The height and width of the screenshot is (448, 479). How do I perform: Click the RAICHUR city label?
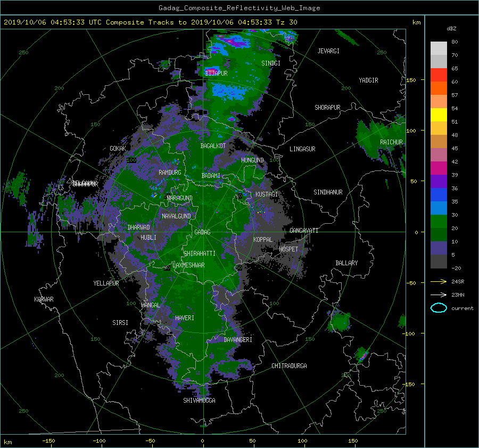pyautogui.click(x=391, y=142)
